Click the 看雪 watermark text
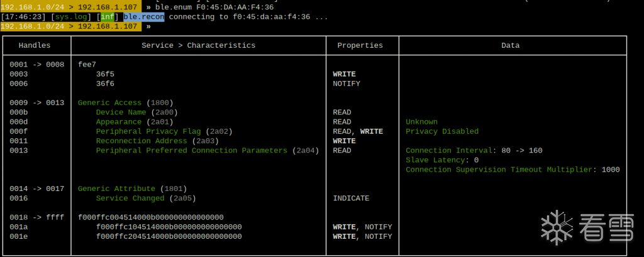 click(604, 229)
